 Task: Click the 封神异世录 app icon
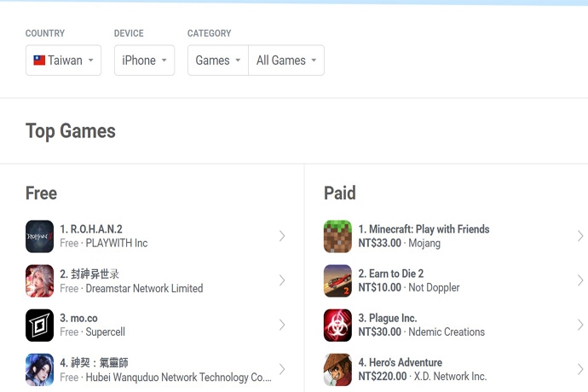39,280
